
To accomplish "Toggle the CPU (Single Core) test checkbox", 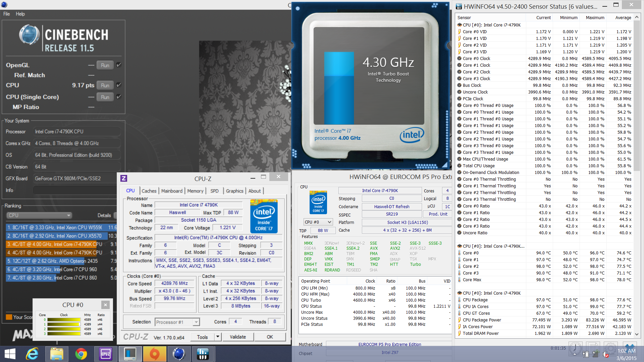I will click(119, 97).
